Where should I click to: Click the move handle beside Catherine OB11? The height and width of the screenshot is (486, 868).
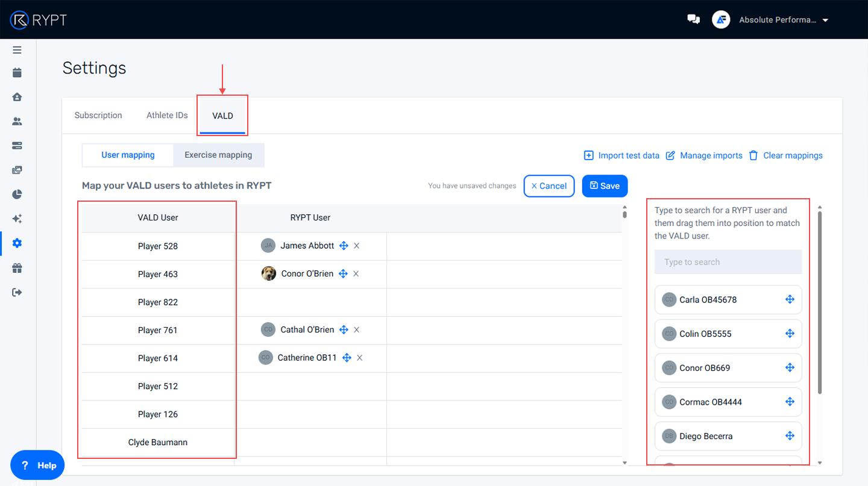point(347,358)
